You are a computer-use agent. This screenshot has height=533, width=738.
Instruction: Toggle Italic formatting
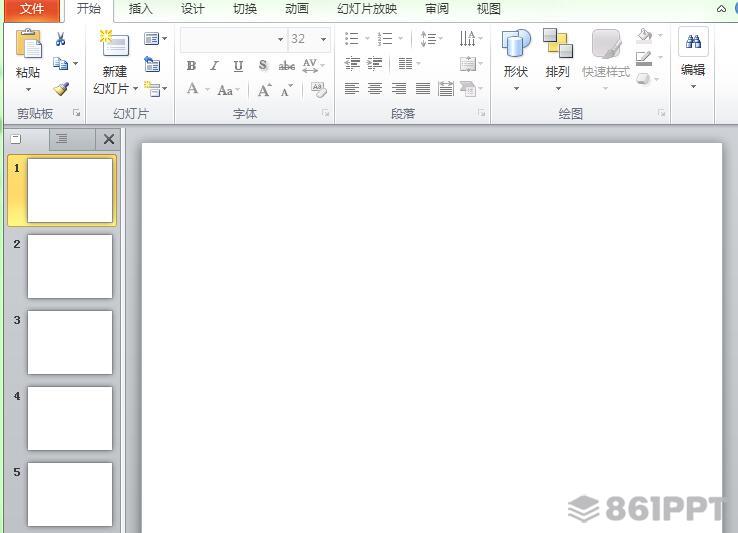[215, 65]
